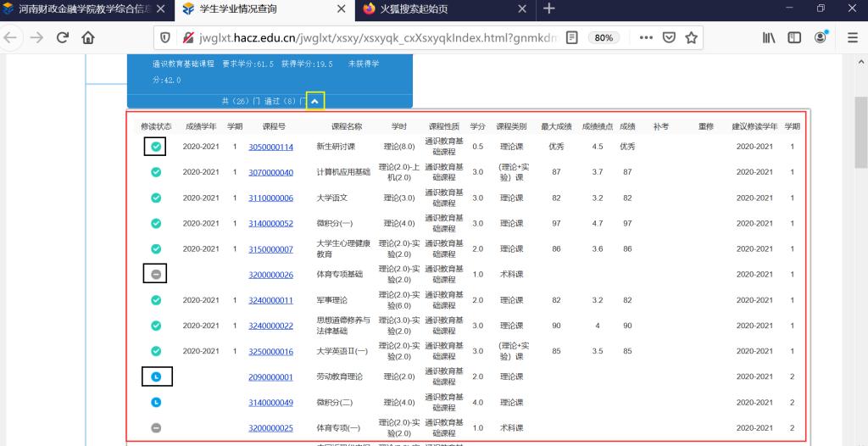Click the browser Forward arrow
The height and width of the screenshot is (446, 868).
point(36,37)
